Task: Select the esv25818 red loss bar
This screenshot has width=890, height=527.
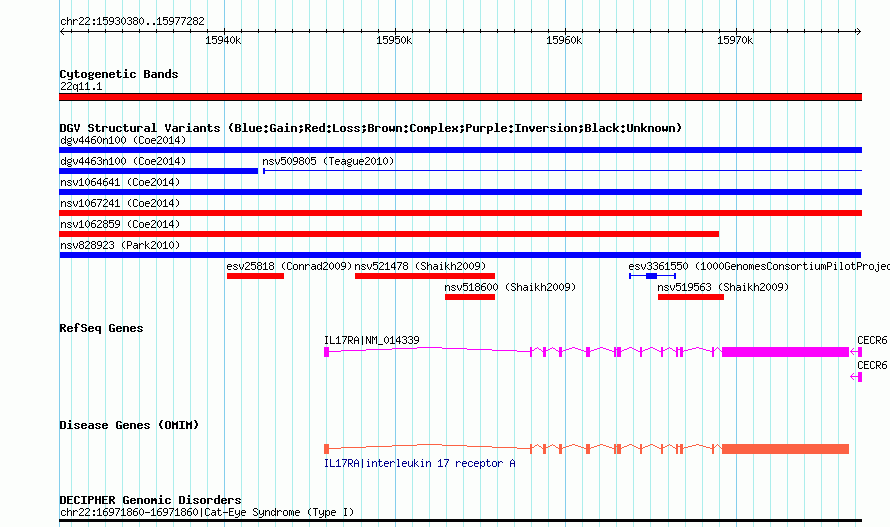Action: coord(255,276)
